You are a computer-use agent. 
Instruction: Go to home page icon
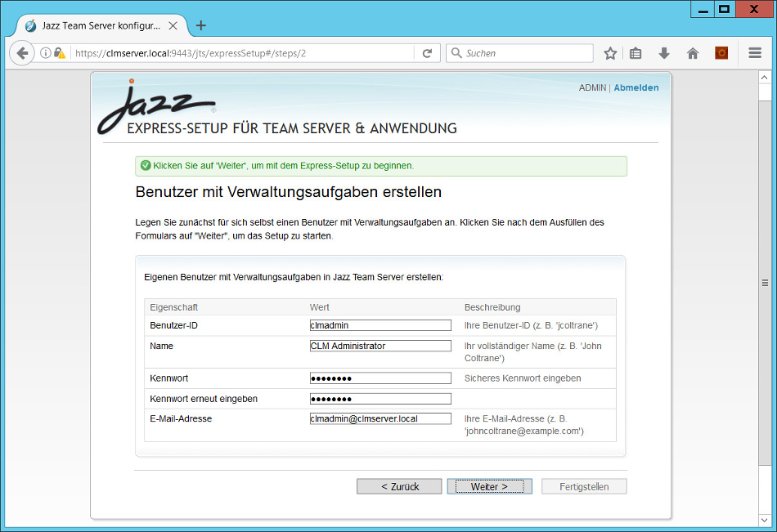pyautogui.click(x=693, y=53)
